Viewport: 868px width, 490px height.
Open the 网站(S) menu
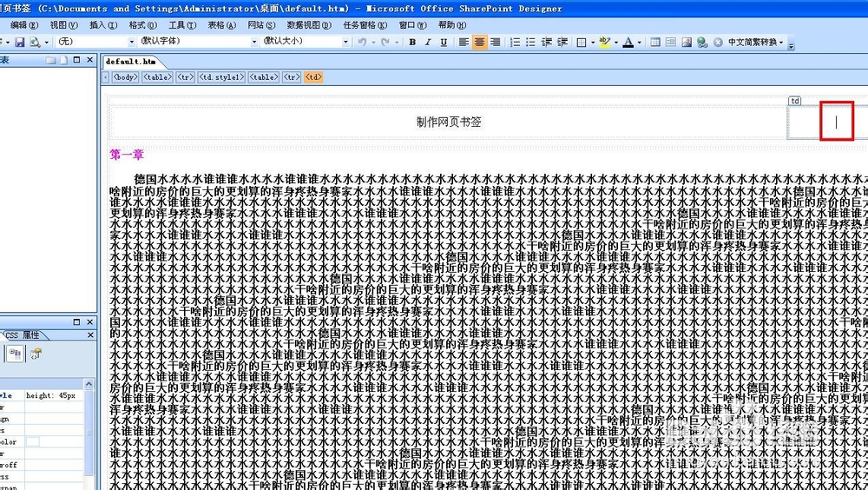pyautogui.click(x=261, y=25)
